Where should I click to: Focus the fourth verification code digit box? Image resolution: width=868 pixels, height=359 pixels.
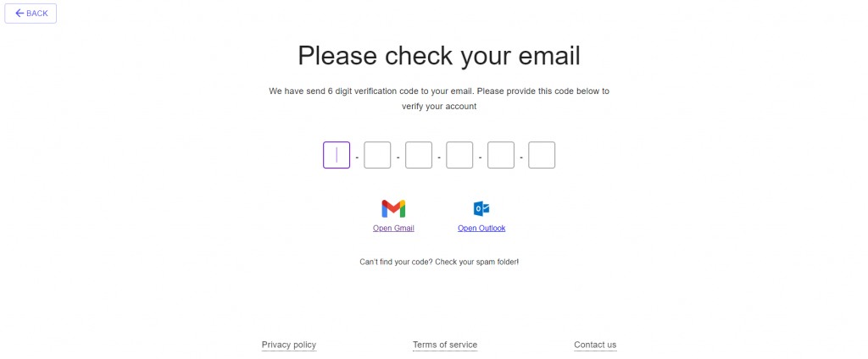459,155
